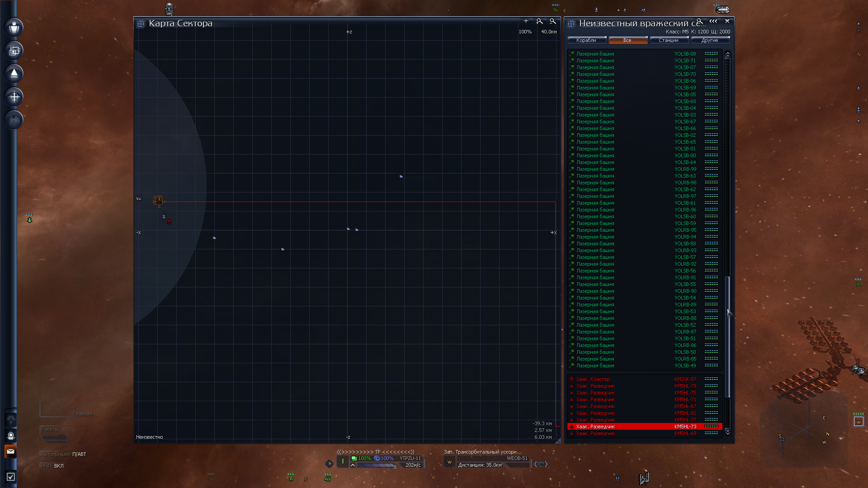Click the shield 100% indicator in status bar
868x488 pixels.
384,458
